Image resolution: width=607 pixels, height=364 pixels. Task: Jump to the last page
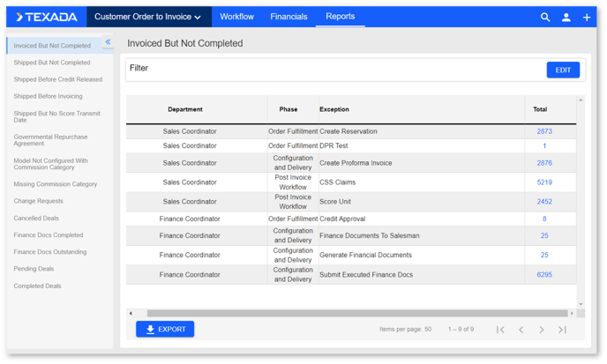(562, 330)
